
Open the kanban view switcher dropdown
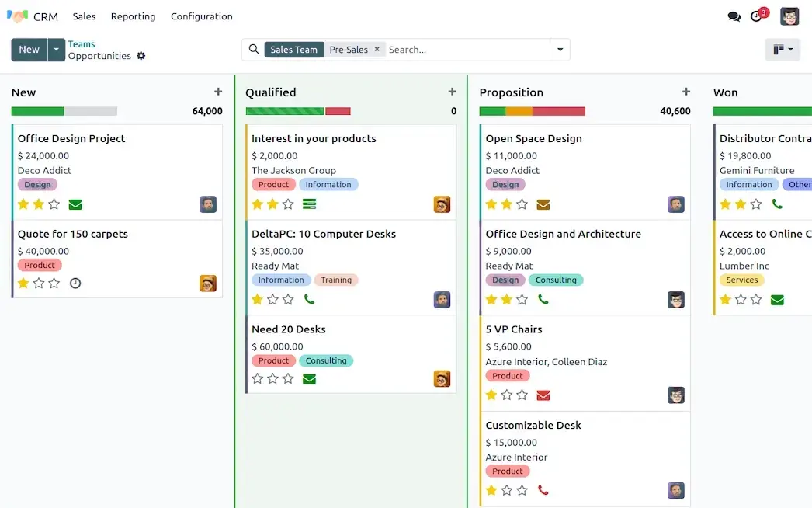783,50
